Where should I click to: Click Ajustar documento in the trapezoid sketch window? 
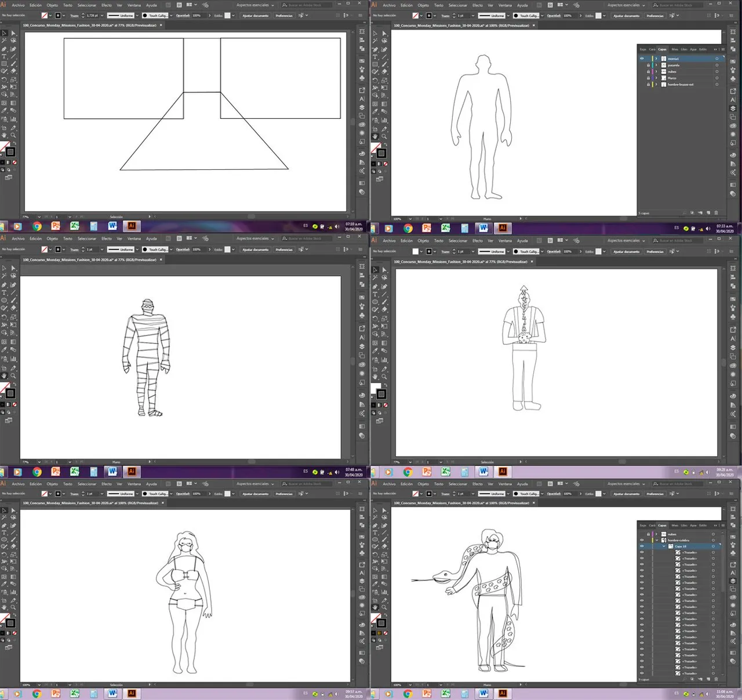[255, 15]
